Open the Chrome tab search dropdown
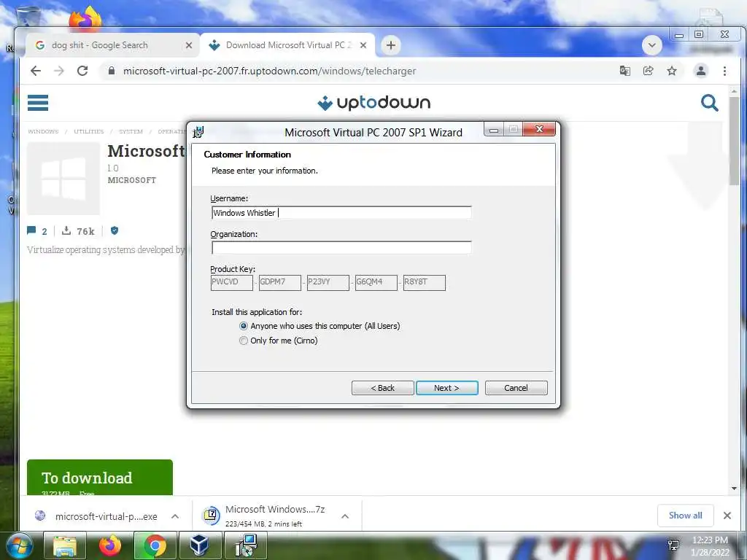This screenshot has height=560, width=747. [651, 46]
